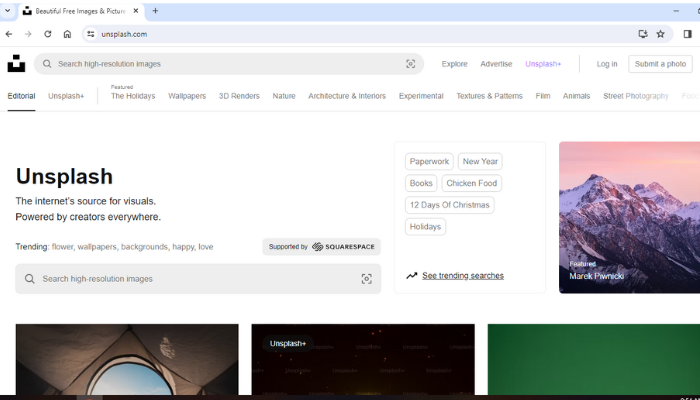Open the 3D Renders category

[239, 96]
